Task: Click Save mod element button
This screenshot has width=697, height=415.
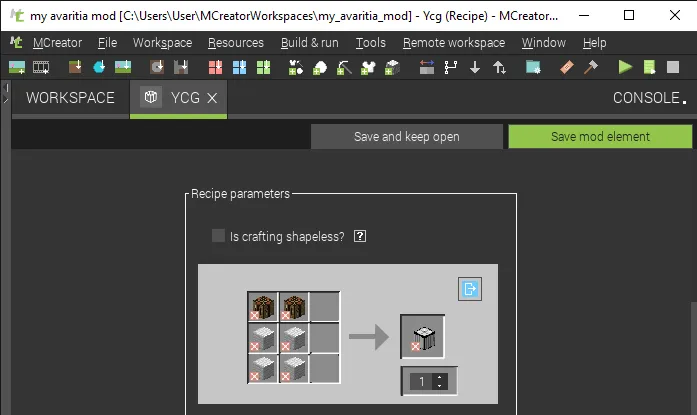Action: click(600, 136)
